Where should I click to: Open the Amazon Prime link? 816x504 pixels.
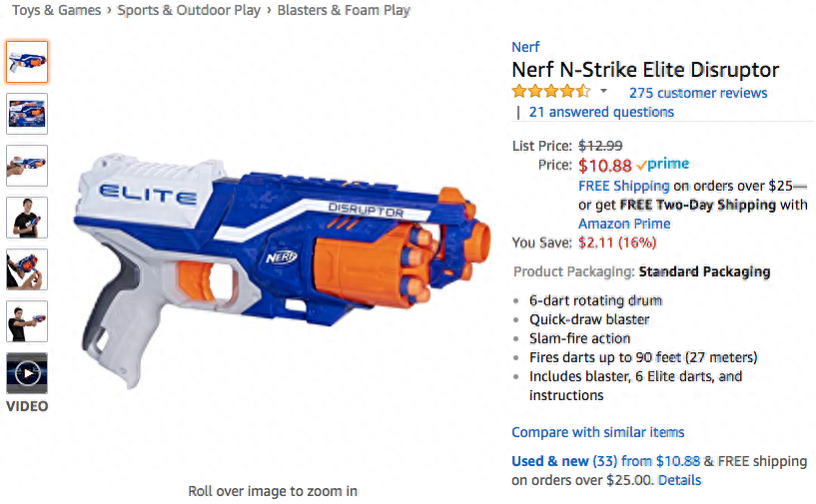624,224
